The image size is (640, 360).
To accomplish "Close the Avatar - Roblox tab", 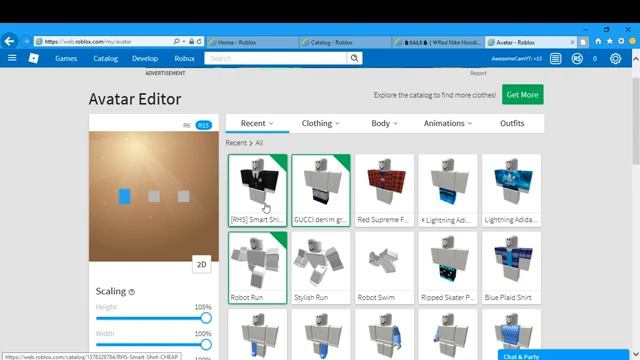I will pos(572,42).
